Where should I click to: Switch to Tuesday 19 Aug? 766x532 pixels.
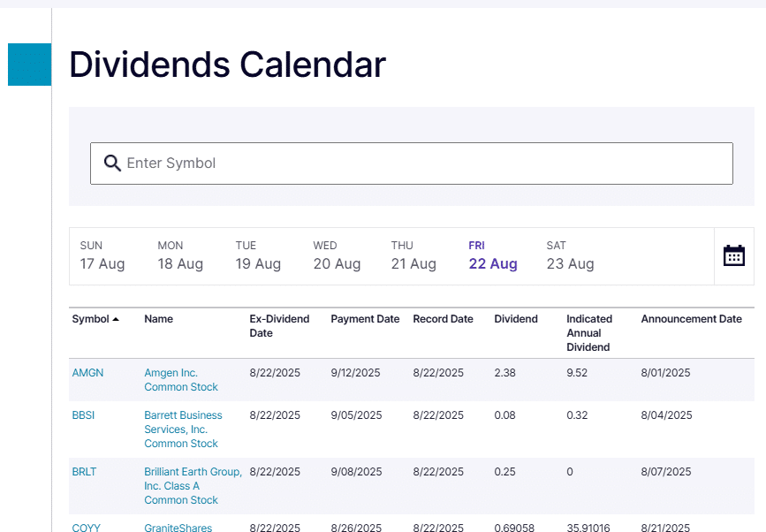pyautogui.click(x=258, y=255)
